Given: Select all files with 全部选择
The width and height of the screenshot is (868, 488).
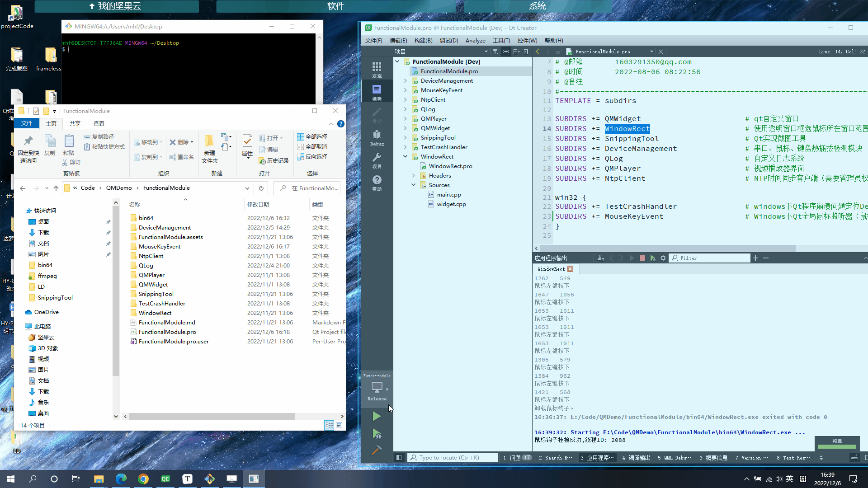Looking at the screenshot, I should (x=312, y=136).
